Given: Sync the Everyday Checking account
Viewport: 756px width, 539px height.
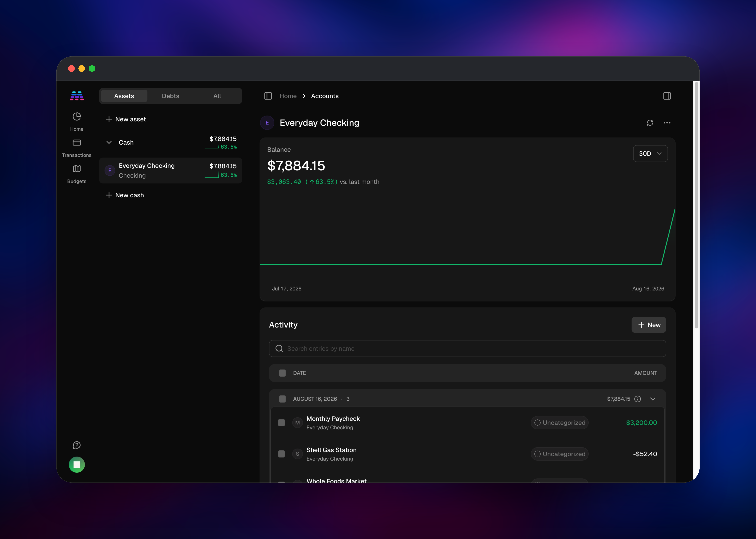Looking at the screenshot, I should tap(650, 123).
